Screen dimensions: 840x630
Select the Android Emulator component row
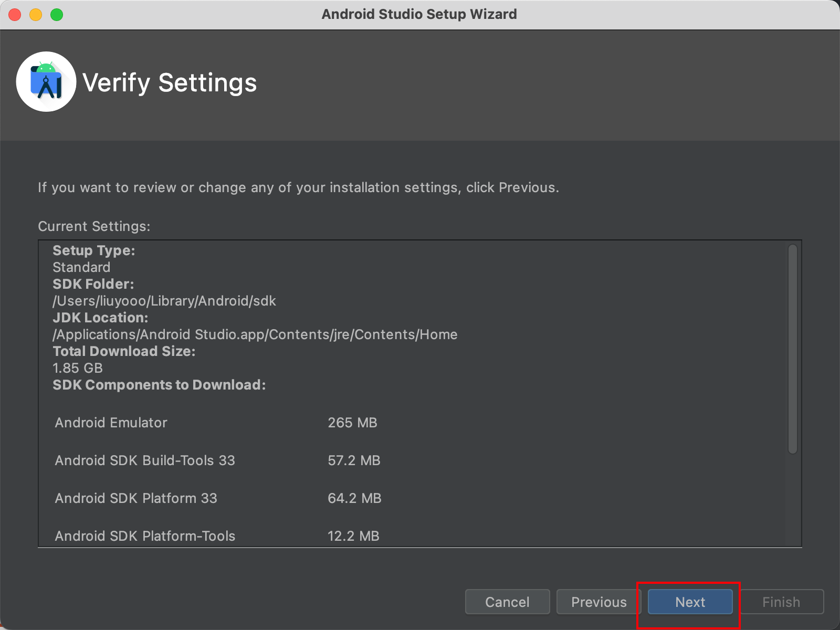[x=216, y=423]
